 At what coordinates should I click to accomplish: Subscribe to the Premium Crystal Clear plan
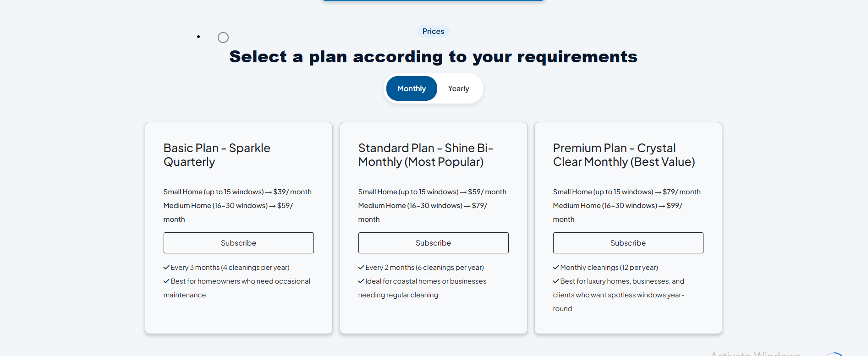click(x=628, y=243)
